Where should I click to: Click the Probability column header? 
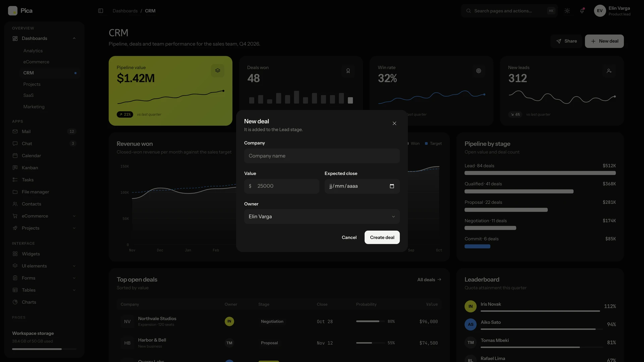(366, 304)
